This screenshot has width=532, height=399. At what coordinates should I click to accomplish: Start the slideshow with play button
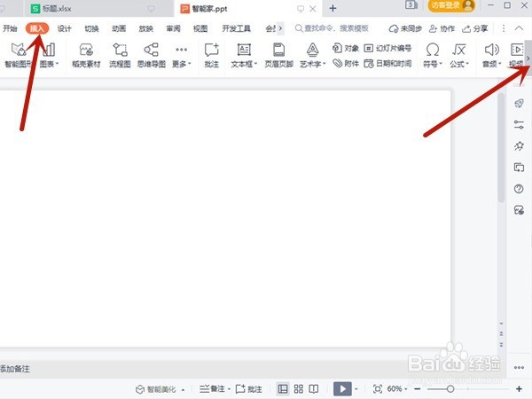[x=342, y=389]
